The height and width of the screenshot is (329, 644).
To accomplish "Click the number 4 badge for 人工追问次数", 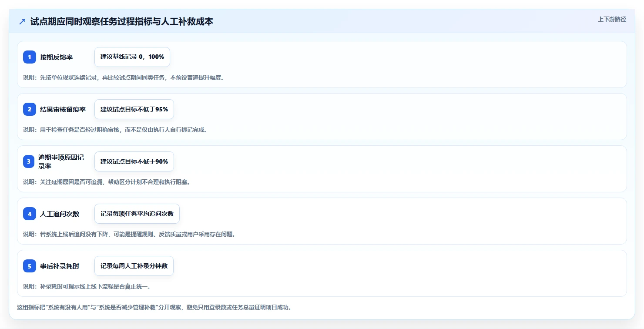I will (30, 214).
